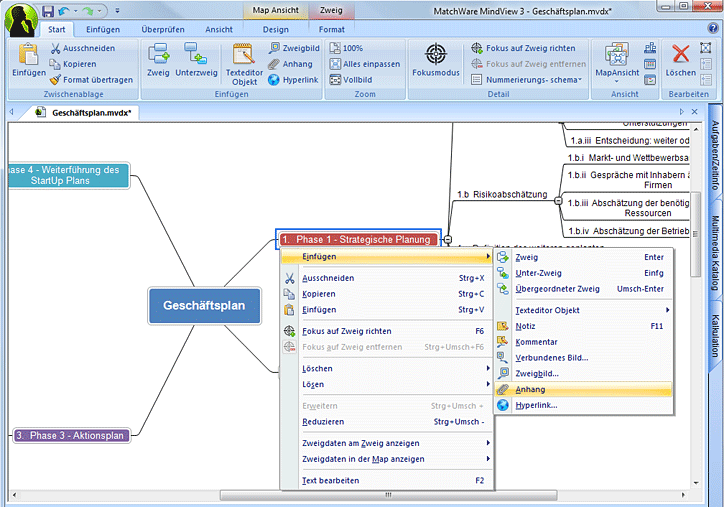This screenshot has width=724, height=507.
Task: Open Multimedia Katalog side panel
Action: pos(715,253)
